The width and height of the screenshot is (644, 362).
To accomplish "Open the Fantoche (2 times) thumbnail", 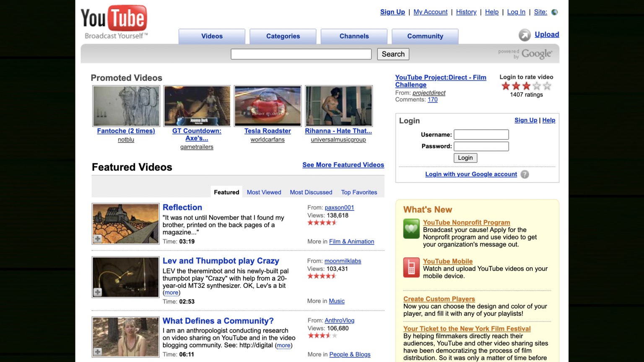I will pos(126,106).
